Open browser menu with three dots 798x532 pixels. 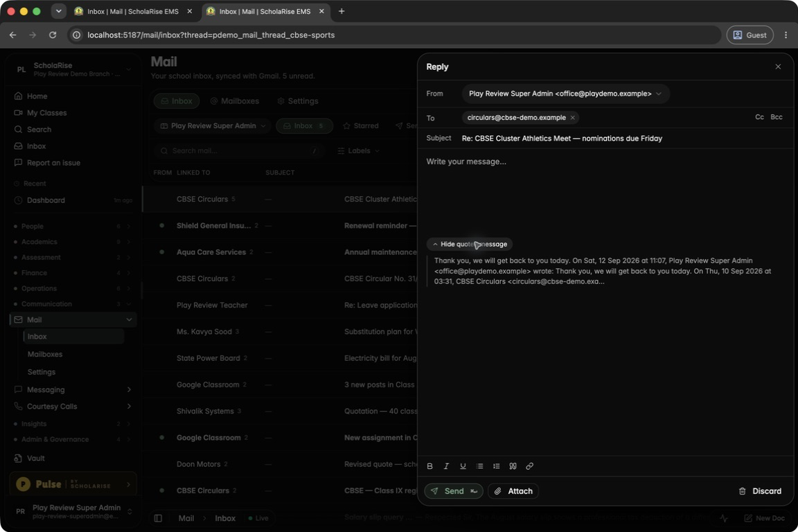786,35
